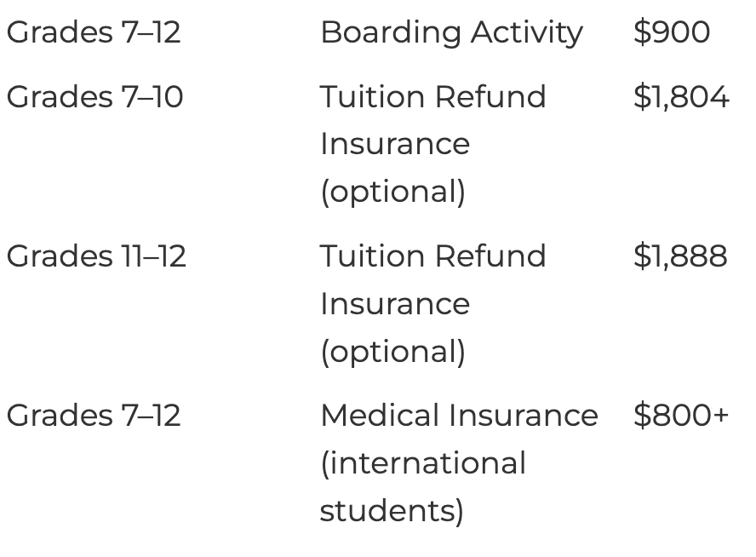The width and height of the screenshot is (756, 557).
Task: Click the $900 fee amount
Action: (x=672, y=32)
